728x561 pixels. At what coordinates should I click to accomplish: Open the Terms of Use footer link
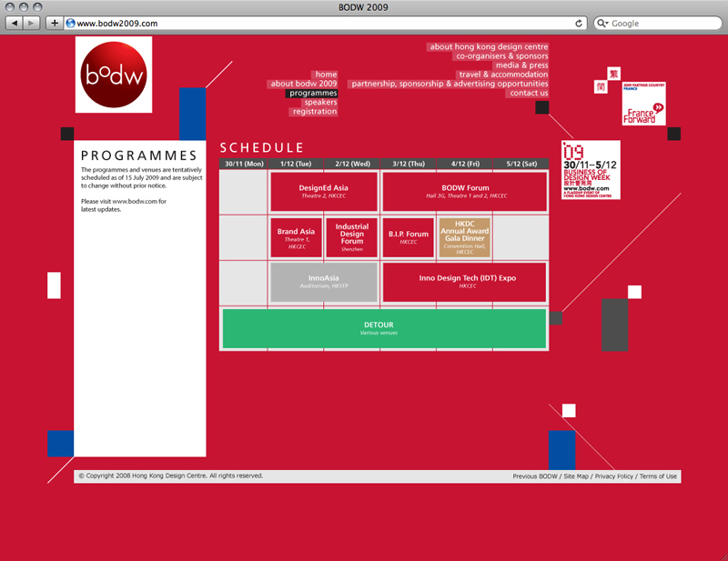pyautogui.click(x=658, y=476)
